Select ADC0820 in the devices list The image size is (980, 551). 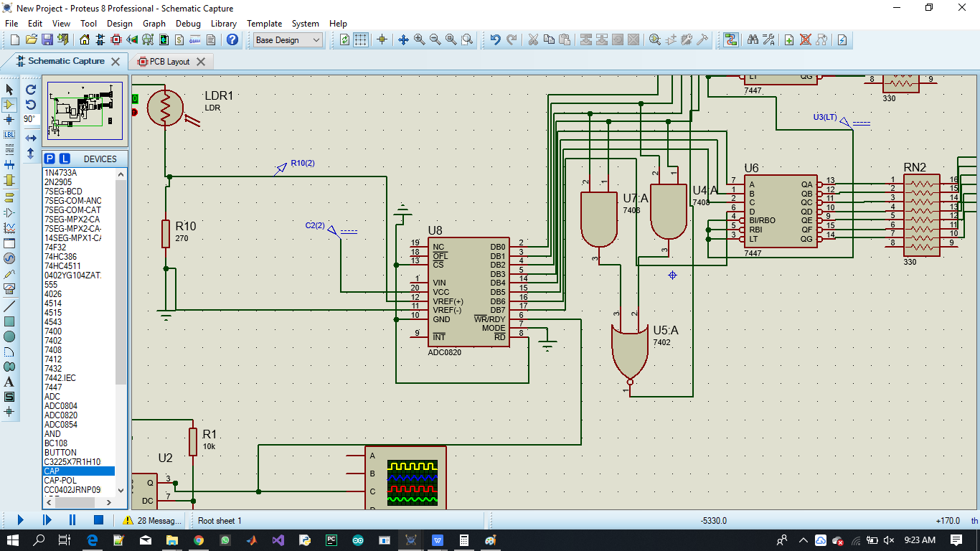61,415
